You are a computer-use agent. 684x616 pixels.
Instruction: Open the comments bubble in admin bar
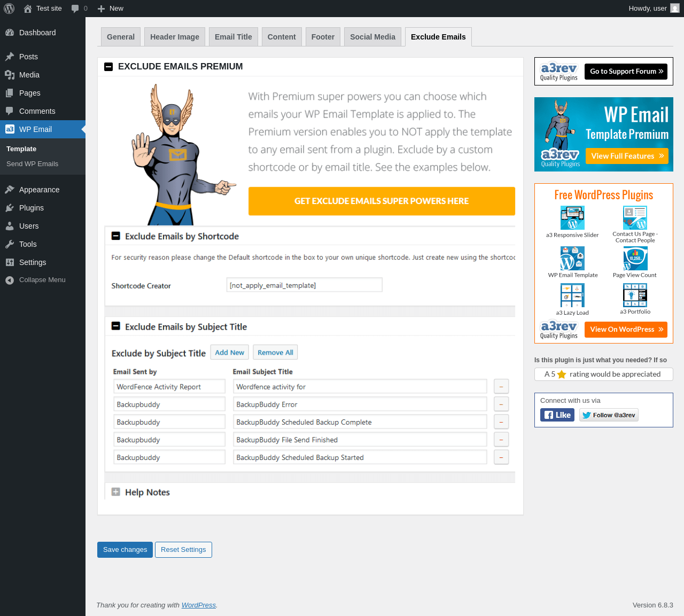point(75,9)
